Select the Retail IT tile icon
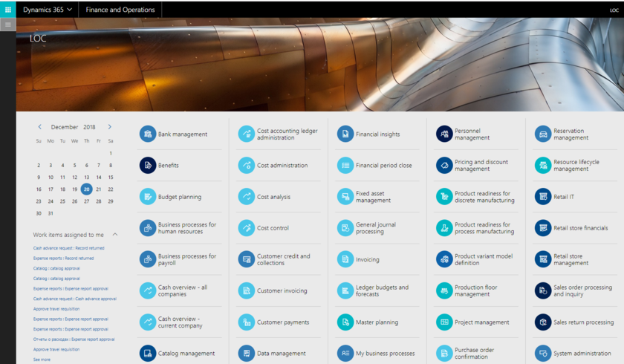Screen dimensions: 624x364 [x=543, y=197]
